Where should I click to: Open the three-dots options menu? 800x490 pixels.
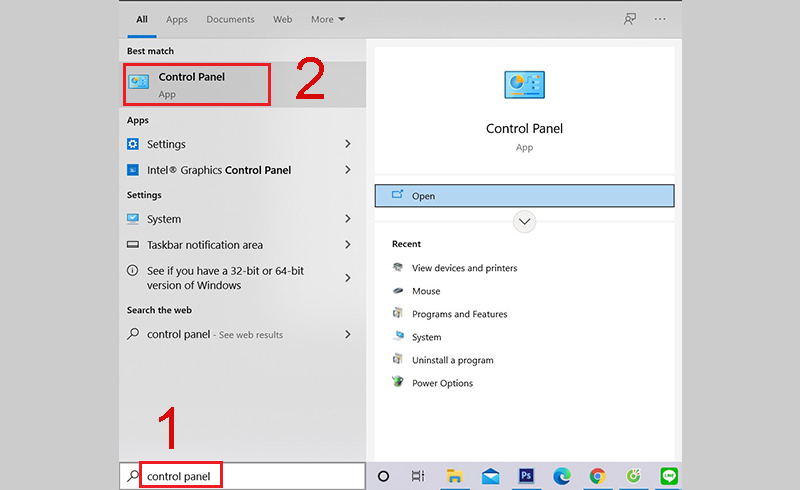pyautogui.click(x=660, y=19)
